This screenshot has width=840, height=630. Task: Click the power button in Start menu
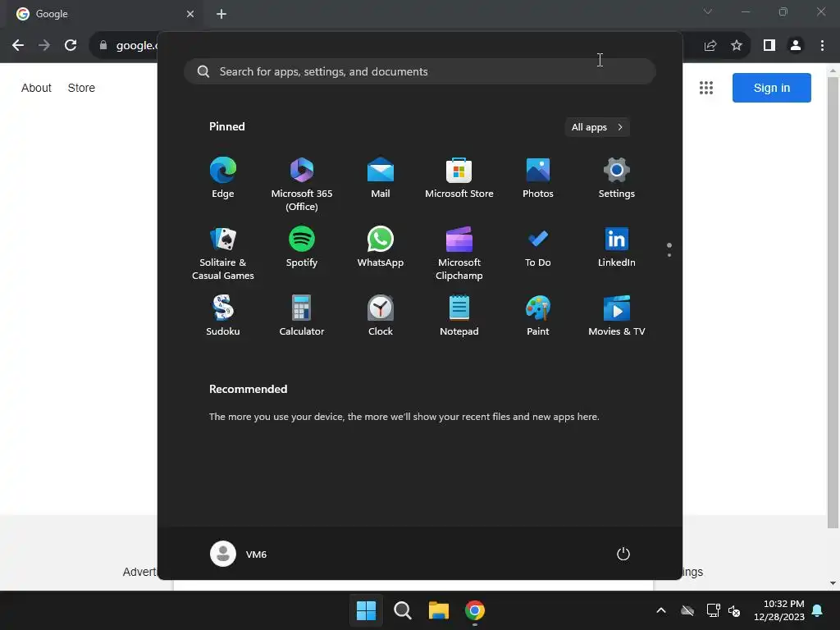tap(623, 554)
